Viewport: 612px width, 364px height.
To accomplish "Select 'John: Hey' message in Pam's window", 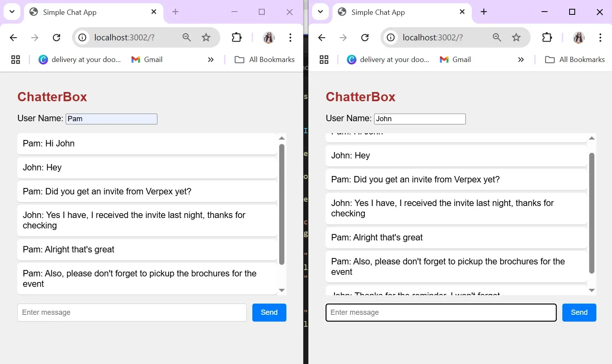I will click(x=147, y=168).
